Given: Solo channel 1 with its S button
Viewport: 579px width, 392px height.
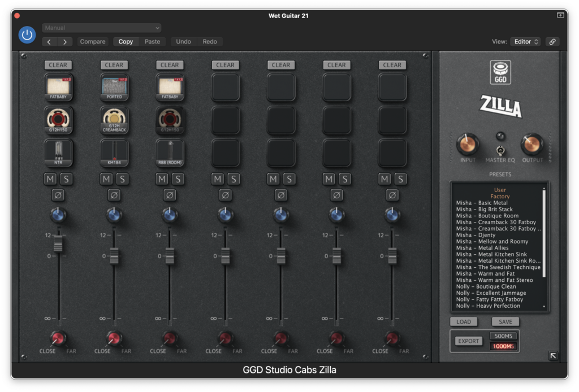Looking at the screenshot, I should tap(67, 179).
